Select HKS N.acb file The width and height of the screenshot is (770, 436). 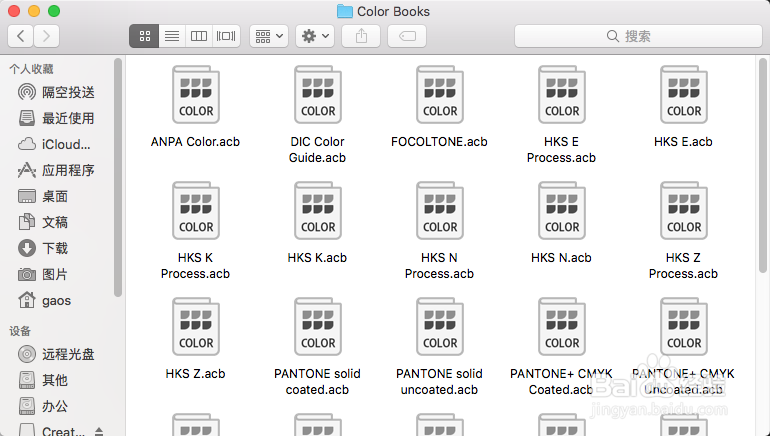pos(561,223)
